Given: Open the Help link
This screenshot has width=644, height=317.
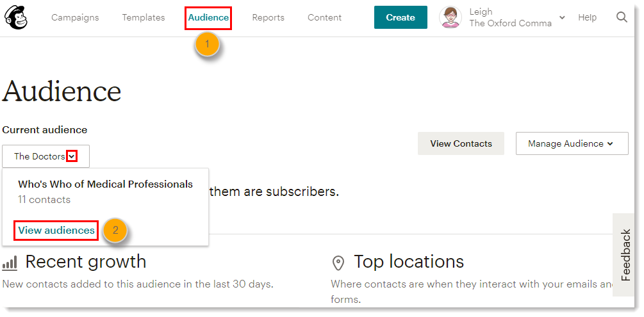Looking at the screenshot, I should coord(588,17).
